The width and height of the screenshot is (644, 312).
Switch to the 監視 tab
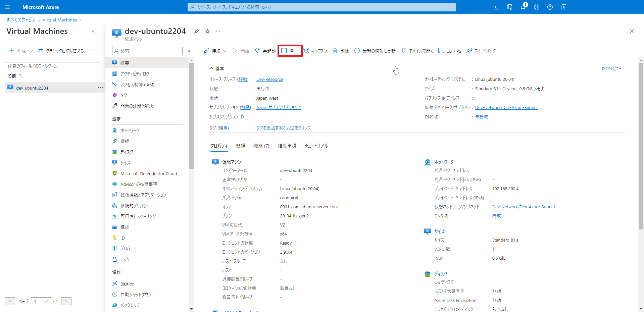pyautogui.click(x=241, y=146)
